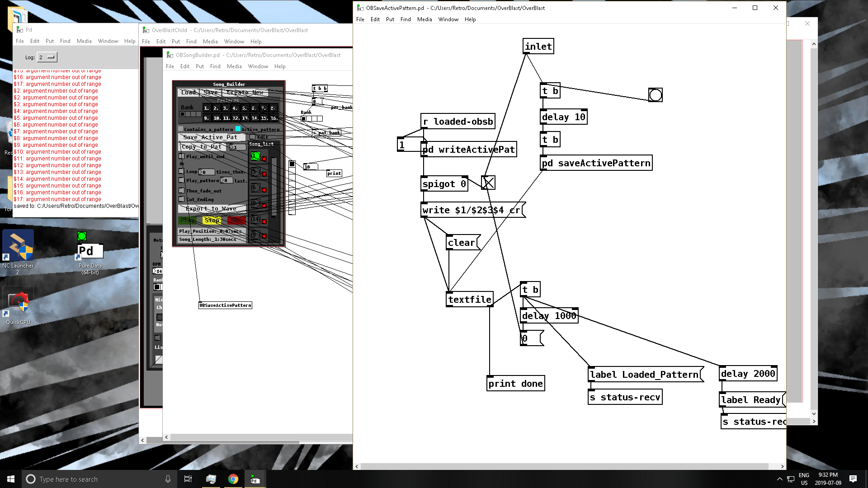868x488 pixels.
Task: Open Task View on the taskbar
Action: click(x=188, y=479)
